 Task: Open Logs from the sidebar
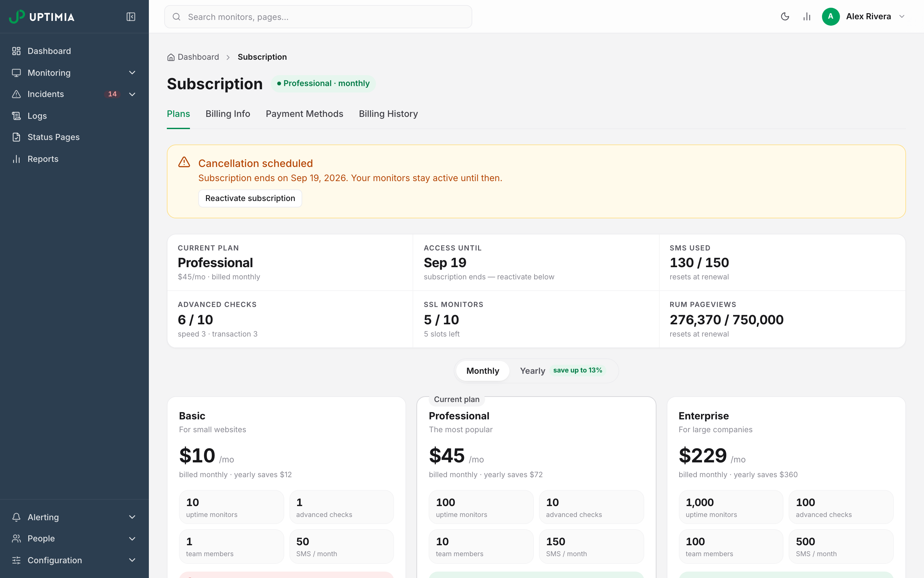pyautogui.click(x=74, y=116)
